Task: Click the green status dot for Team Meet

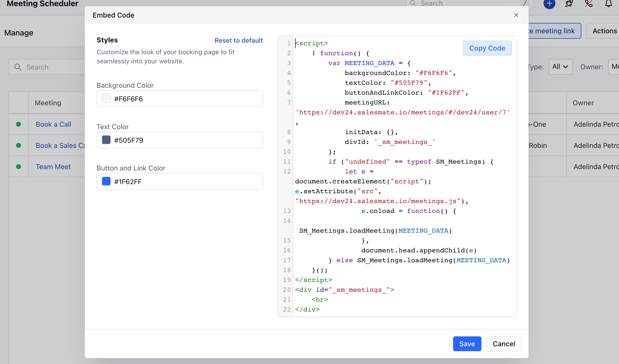Action: pyautogui.click(x=18, y=167)
